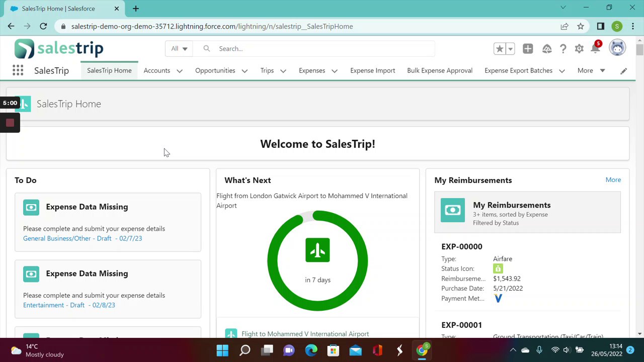Open the More navigation menu
Viewport: 644px width, 362px height.
tap(591, 70)
